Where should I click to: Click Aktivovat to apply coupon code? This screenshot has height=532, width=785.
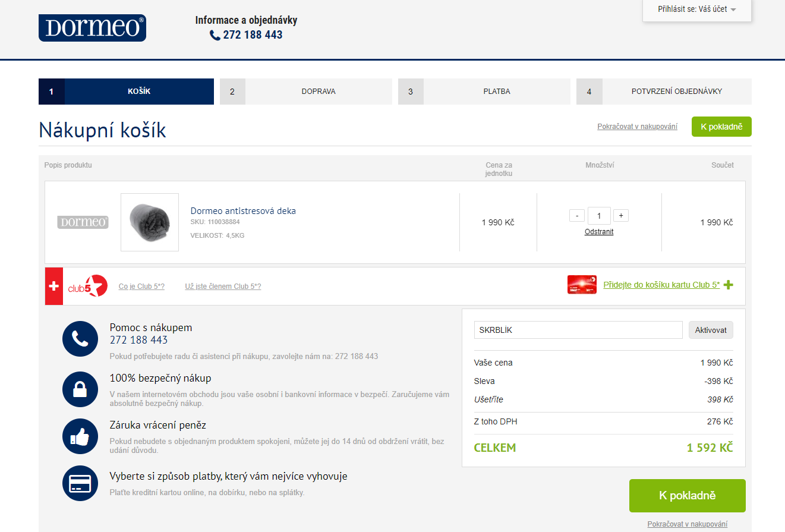pyautogui.click(x=711, y=330)
